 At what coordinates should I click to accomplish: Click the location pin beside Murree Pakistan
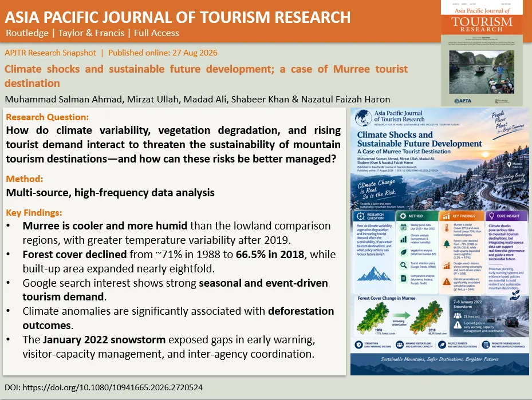click(509, 164)
